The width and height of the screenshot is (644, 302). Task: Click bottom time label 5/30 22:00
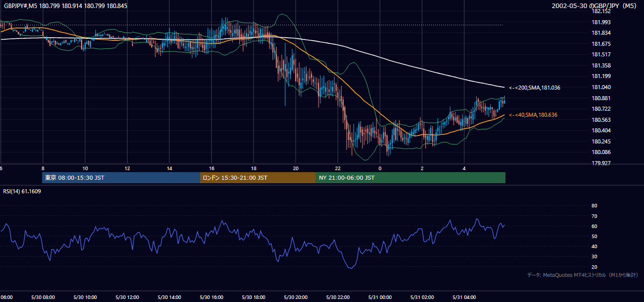(338, 297)
